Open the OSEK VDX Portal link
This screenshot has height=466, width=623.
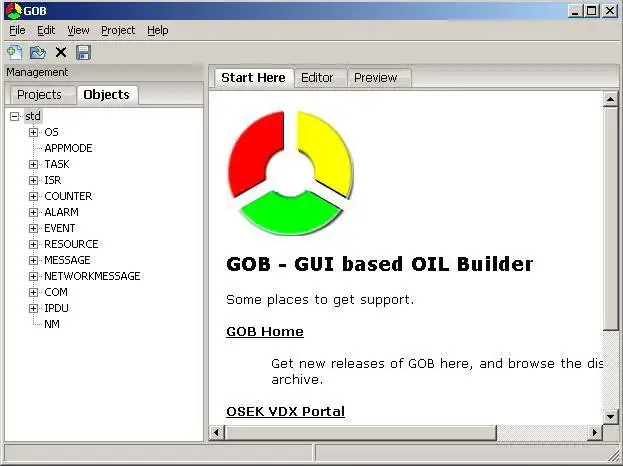coord(286,412)
